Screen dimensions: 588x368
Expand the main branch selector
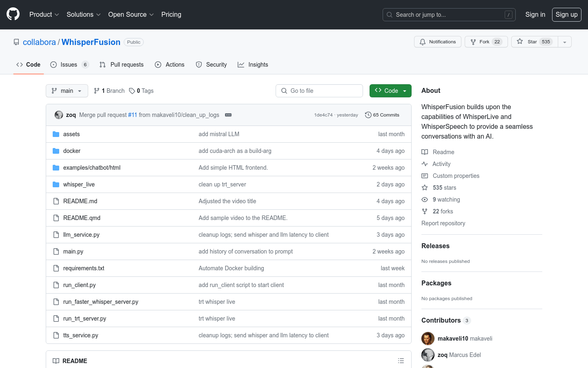(67, 91)
